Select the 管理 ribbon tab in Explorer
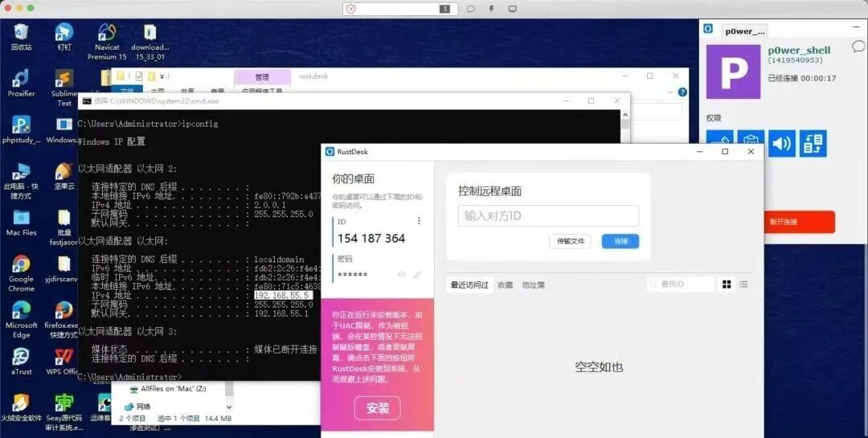Image resolution: width=868 pixels, height=438 pixels. (x=262, y=77)
